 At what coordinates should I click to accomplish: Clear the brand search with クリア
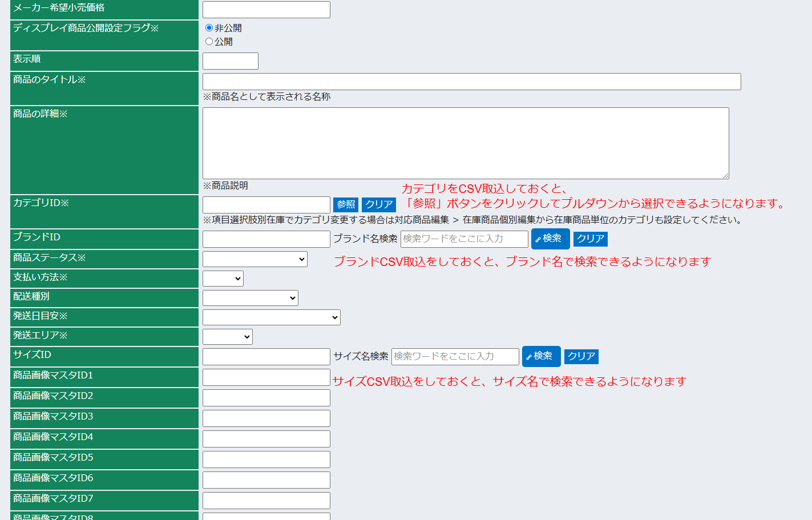point(591,239)
